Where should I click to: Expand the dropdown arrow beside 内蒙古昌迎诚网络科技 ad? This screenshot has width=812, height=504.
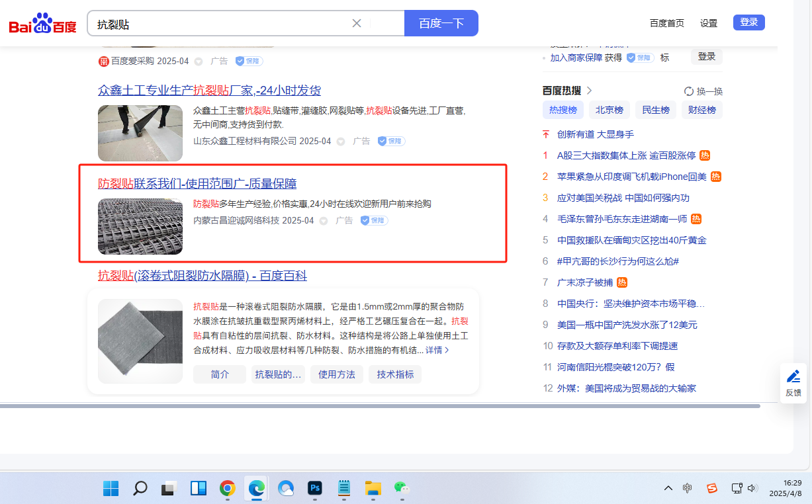324,221
